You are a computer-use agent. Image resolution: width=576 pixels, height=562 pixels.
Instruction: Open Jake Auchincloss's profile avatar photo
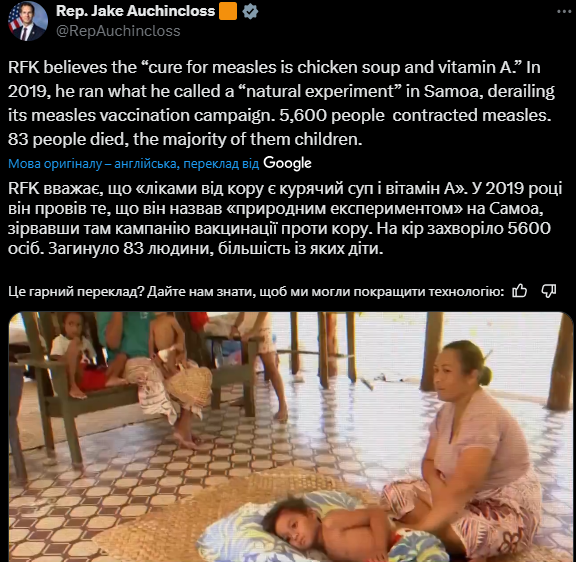pyautogui.click(x=28, y=21)
